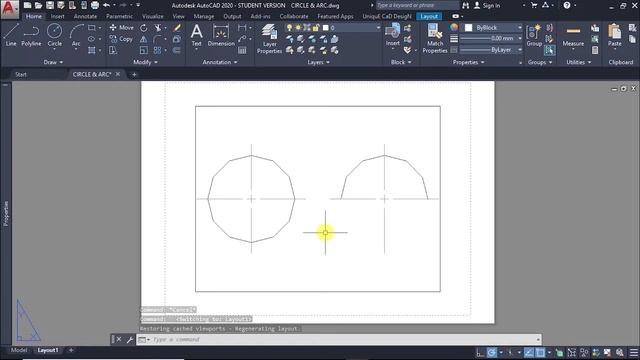Select the Arc tool
This screenshot has height=360, width=640.
tap(76, 36)
